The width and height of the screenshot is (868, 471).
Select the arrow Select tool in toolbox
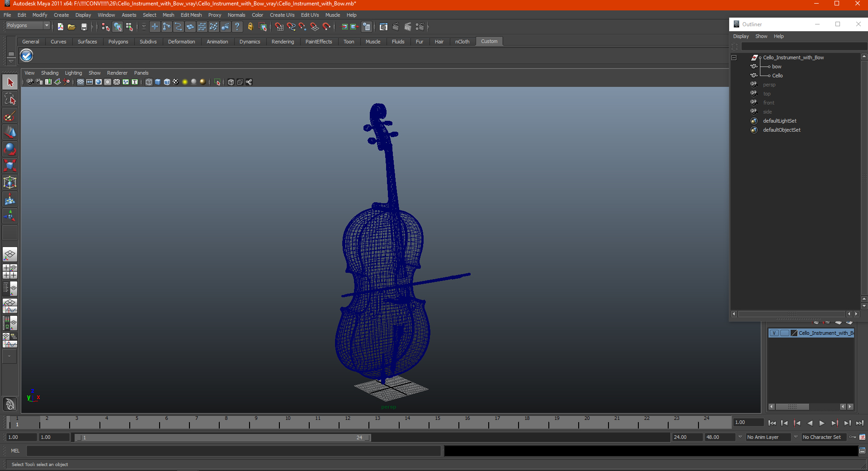(10, 82)
